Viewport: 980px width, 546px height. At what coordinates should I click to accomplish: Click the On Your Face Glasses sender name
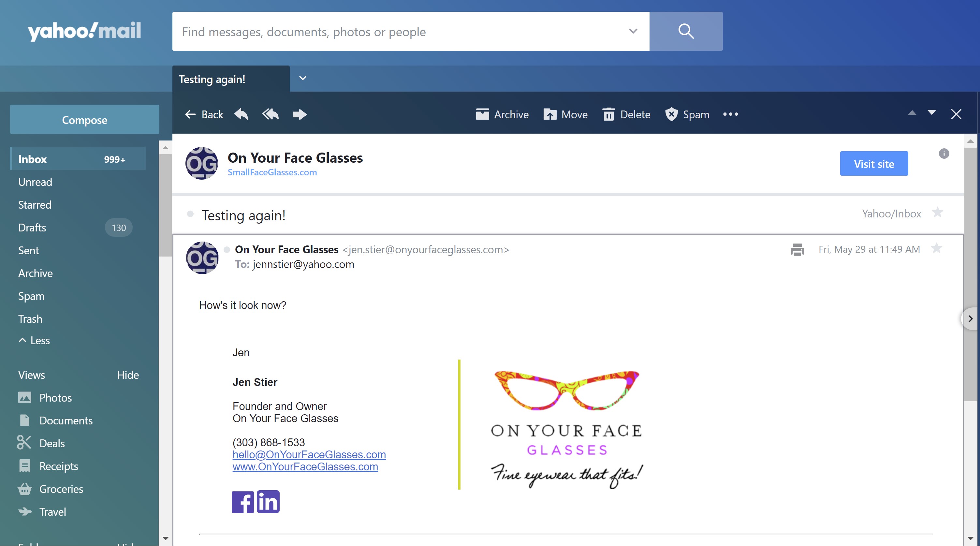pos(286,250)
